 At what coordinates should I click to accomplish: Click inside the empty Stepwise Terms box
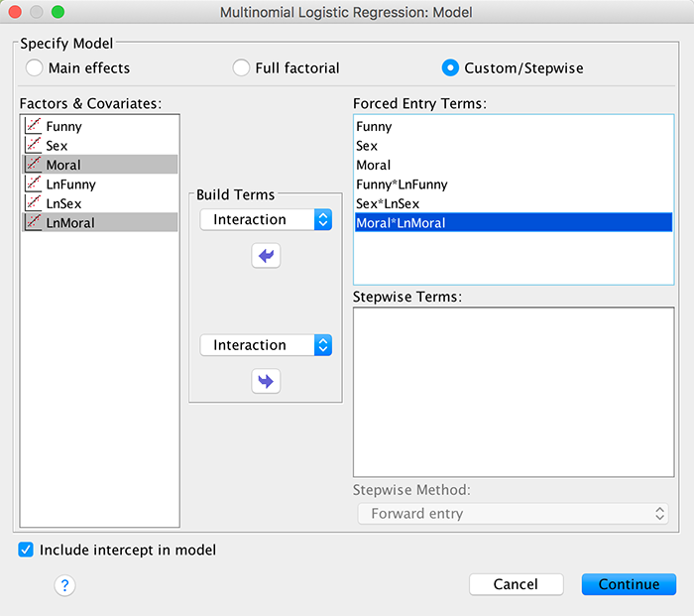point(513,392)
